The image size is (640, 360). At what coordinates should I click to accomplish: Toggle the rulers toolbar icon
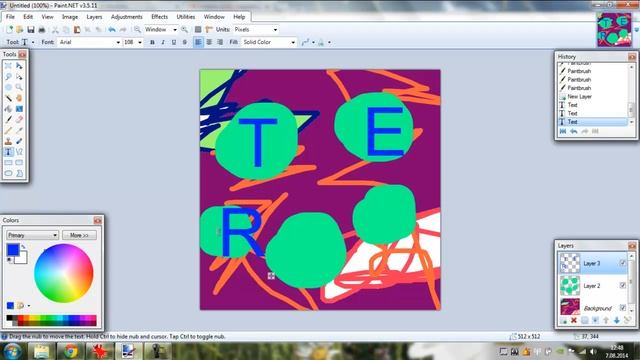pyautogui.click(x=209, y=29)
